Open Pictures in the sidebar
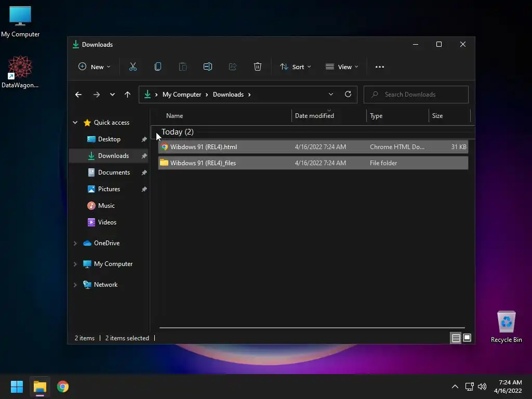This screenshot has width=532, height=399. 109,189
